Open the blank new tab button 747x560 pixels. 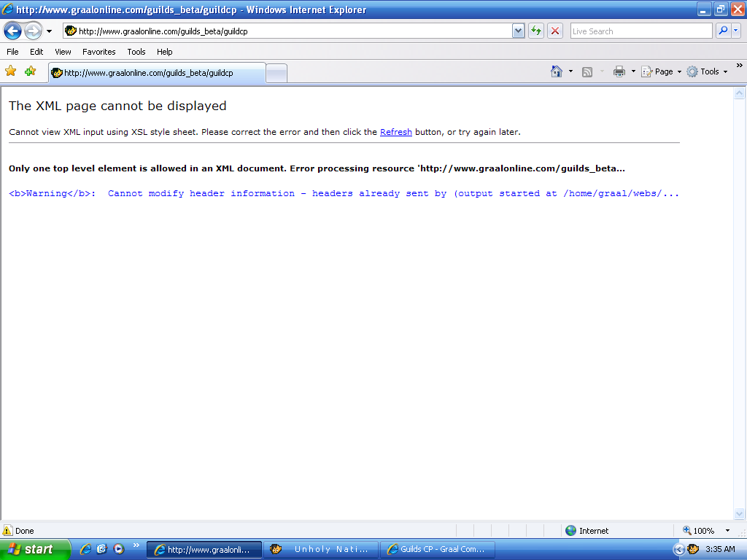pos(276,73)
